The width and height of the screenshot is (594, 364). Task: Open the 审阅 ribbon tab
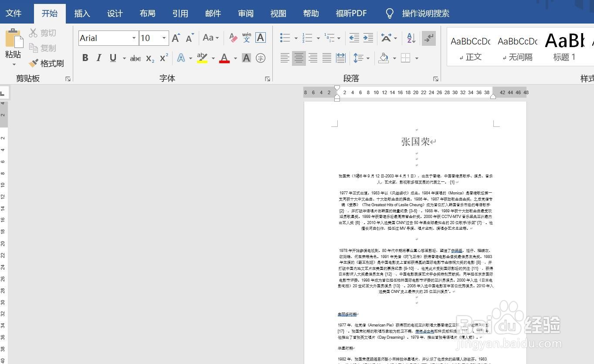click(245, 13)
